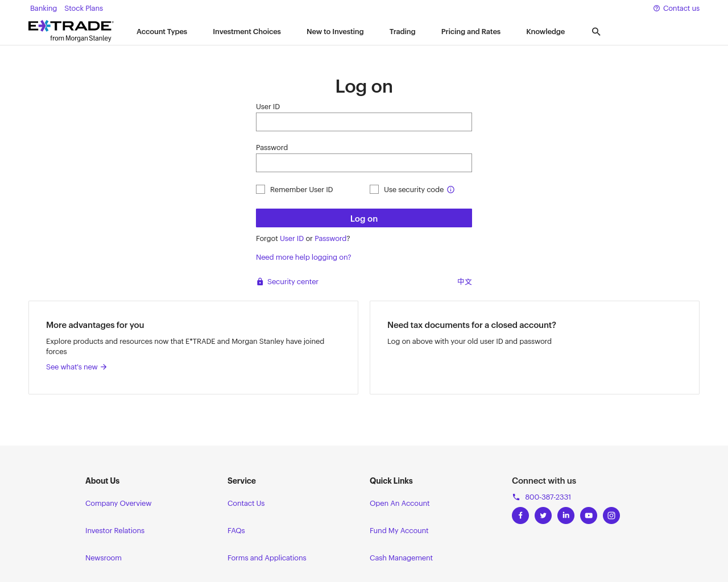Screen dimensions: 728x582
Task: Go to the Banking link
Action: coord(44,9)
